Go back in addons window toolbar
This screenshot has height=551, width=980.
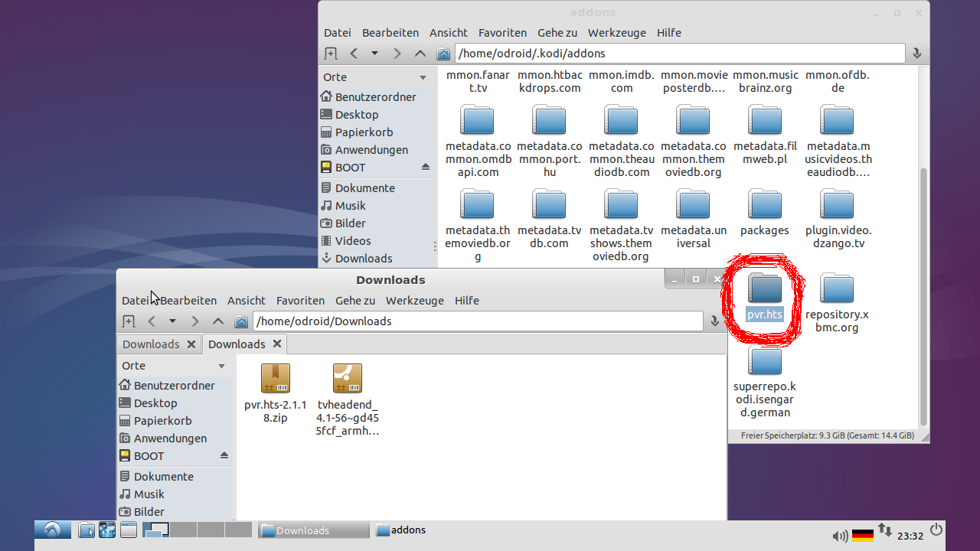(x=354, y=54)
